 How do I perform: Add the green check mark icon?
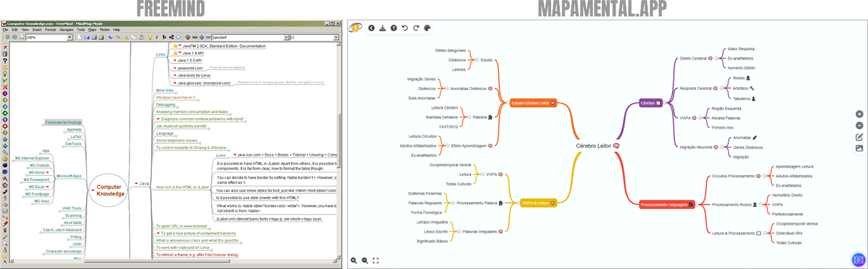(5, 80)
